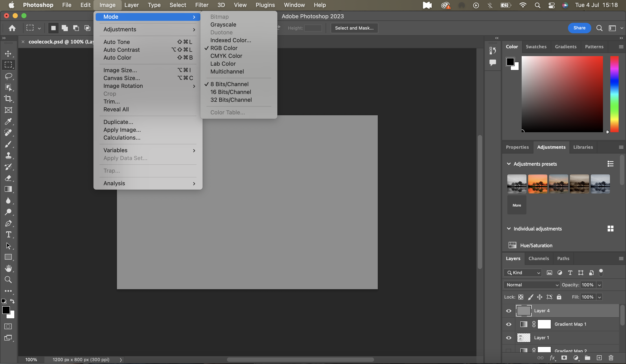
Task: Select the Hand tool
Action: pyautogui.click(x=8, y=268)
